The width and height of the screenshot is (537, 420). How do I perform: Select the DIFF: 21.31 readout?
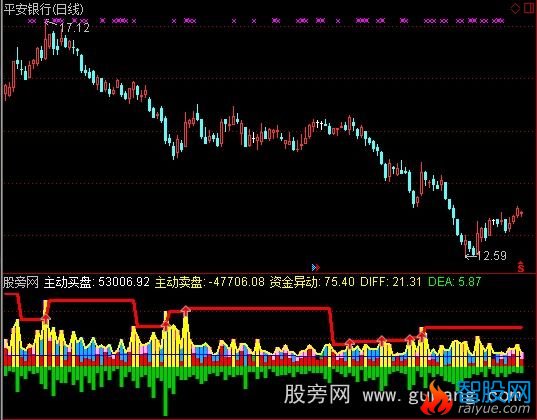[391, 282]
